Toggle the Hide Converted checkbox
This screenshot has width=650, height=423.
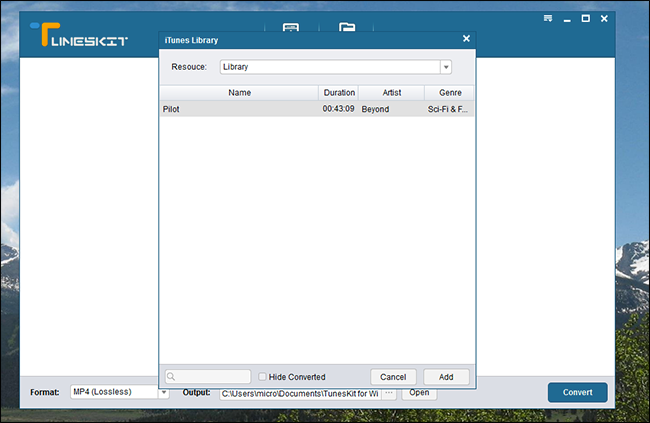coord(262,377)
